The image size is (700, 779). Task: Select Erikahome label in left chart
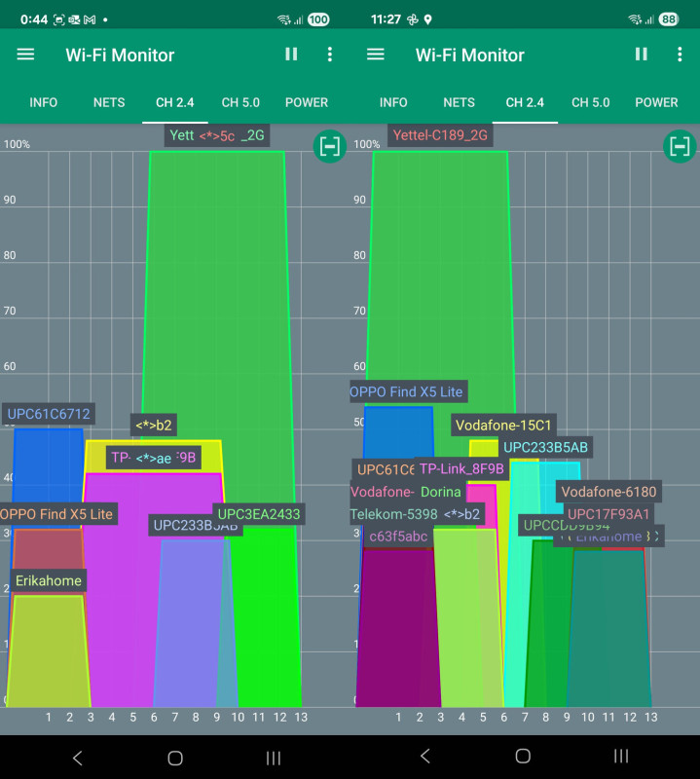[x=48, y=580]
